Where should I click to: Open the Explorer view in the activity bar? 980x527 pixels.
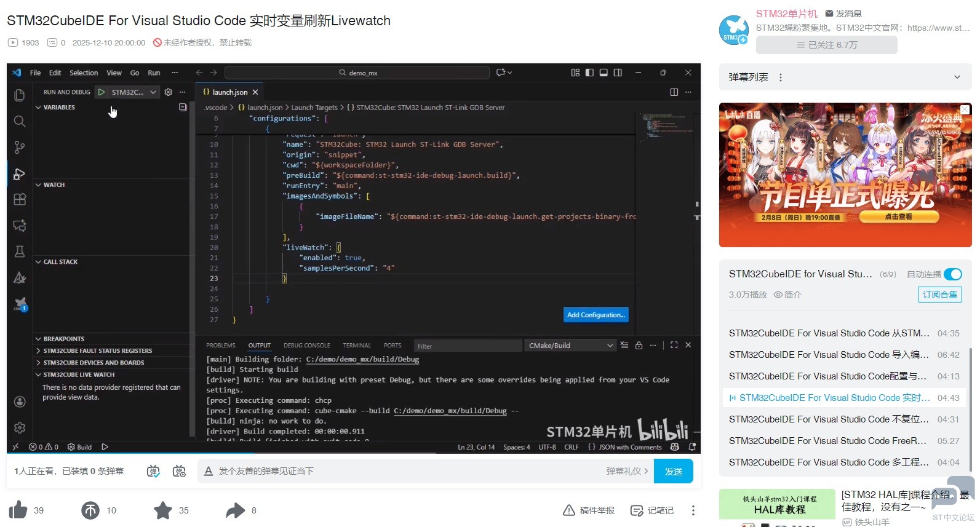pyautogui.click(x=20, y=95)
